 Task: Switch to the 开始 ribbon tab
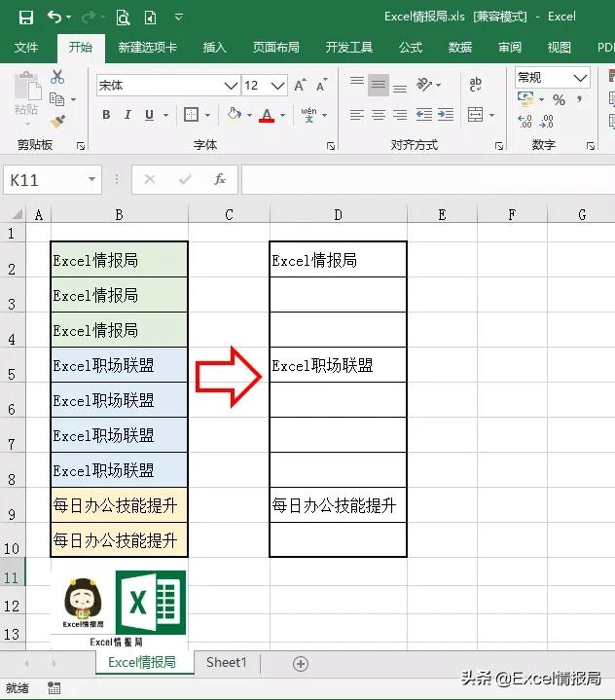(x=81, y=48)
